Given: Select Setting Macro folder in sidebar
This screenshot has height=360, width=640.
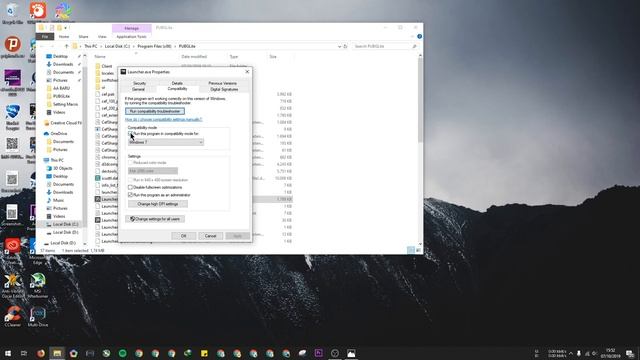Looking at the screenshot, I should pos(65,104).
